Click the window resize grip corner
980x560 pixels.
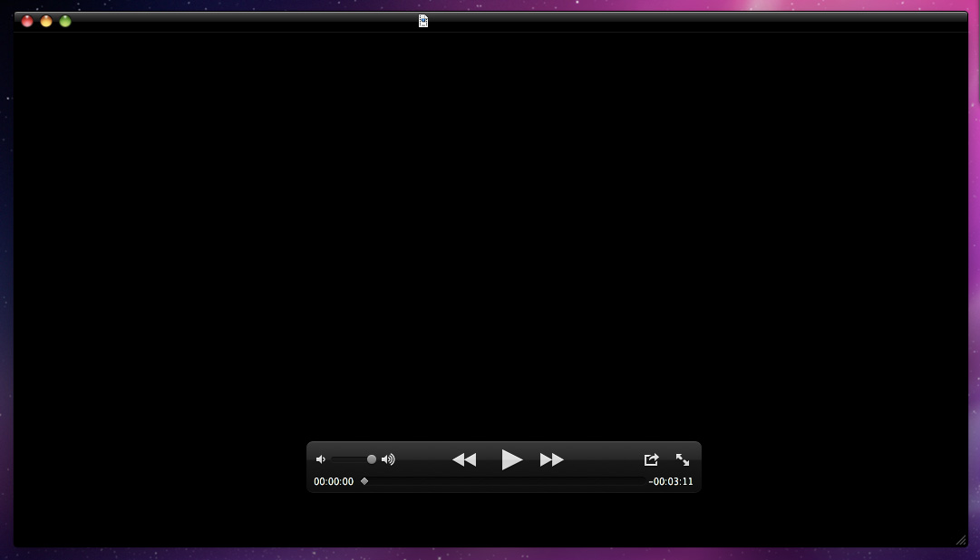tap(961, 541)
